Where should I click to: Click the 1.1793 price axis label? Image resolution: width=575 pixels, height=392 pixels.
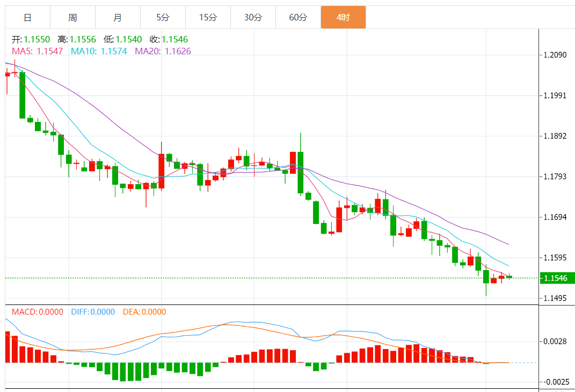pyautogui.click(x=555, y=177)
